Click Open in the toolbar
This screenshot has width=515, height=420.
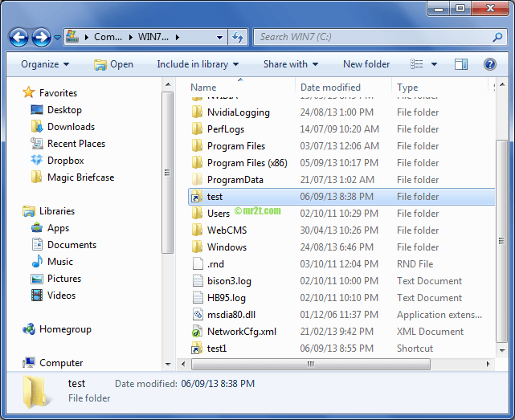pos(113,64)
